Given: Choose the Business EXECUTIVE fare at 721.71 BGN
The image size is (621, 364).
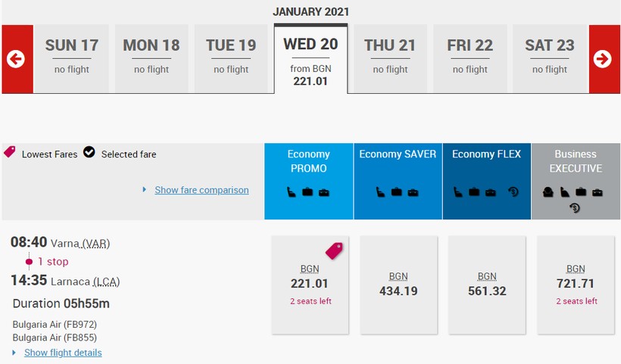Looking at the screenshot, I should [x=576, y=284].
